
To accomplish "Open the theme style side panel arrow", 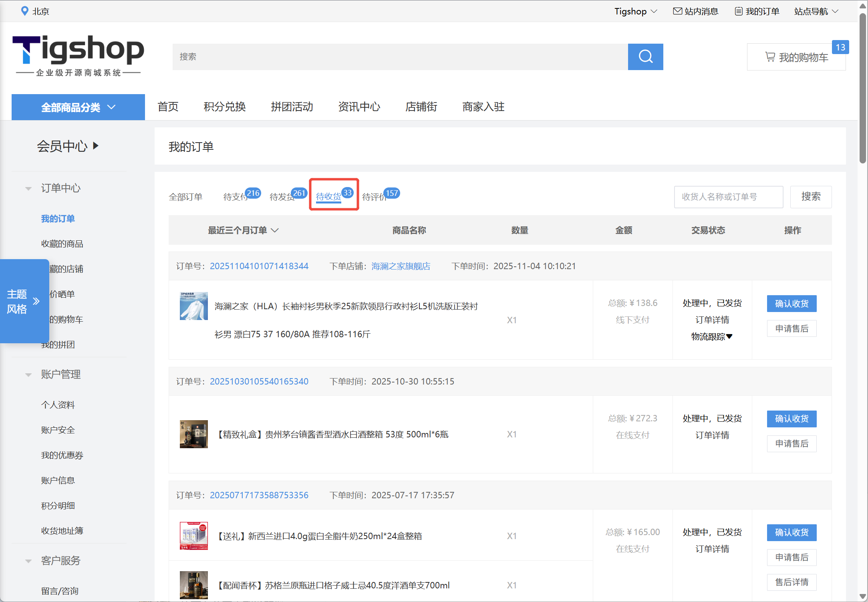I will 36,301.
